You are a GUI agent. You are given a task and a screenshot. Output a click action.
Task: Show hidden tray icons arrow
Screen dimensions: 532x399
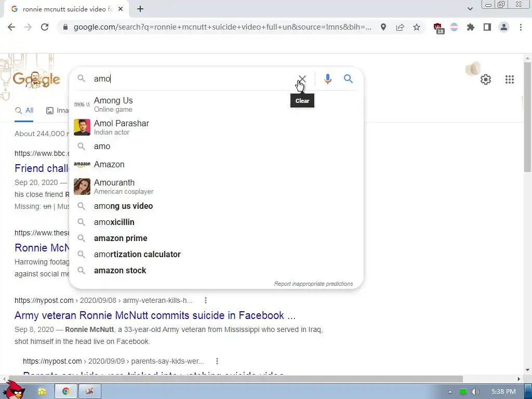click(450, 392)
